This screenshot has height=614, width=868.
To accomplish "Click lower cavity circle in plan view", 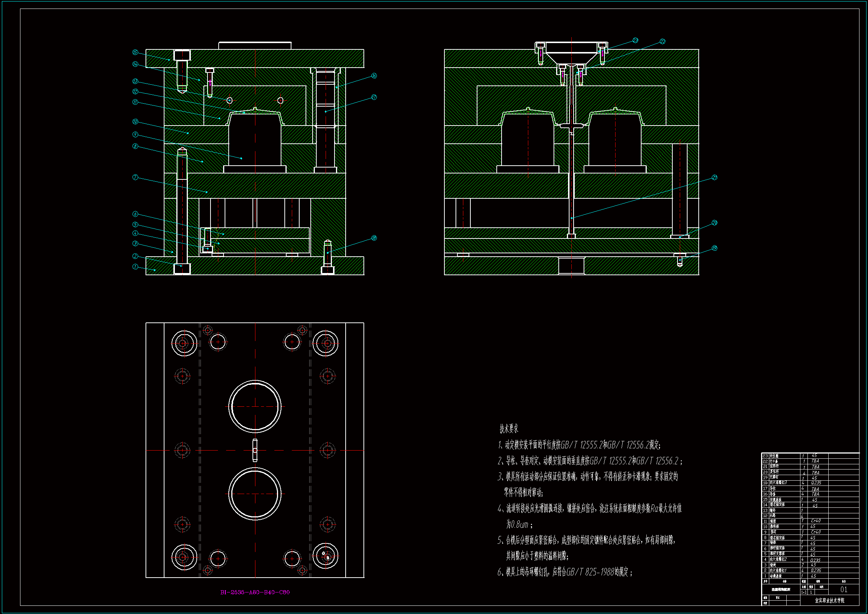I will point(255,494).
